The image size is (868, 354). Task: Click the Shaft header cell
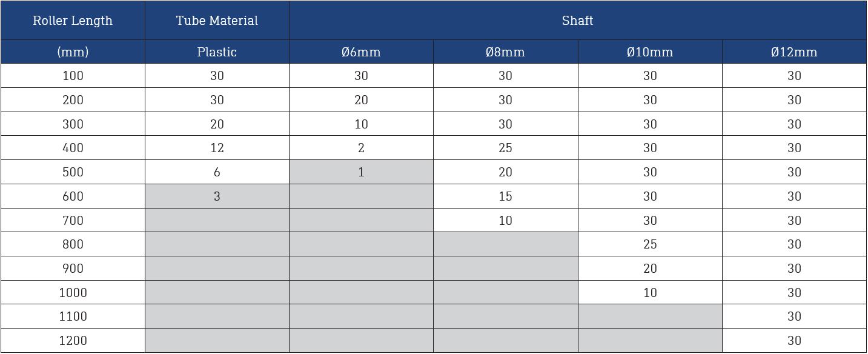tap(578, 21)
